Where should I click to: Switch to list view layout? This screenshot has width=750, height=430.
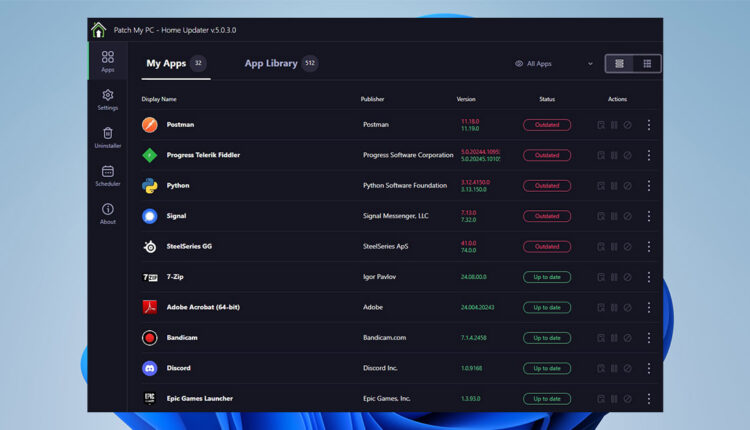click(x=619, y=63)
